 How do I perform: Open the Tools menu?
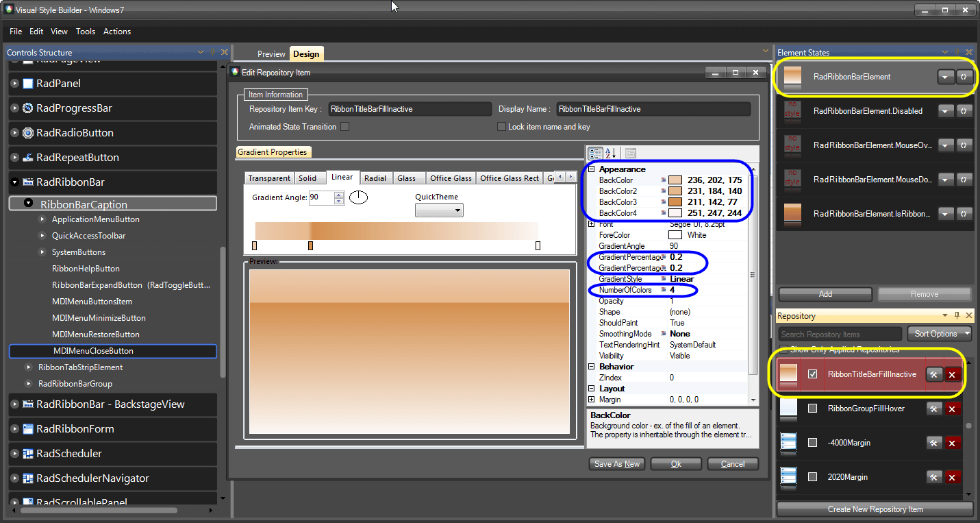pos(86,32)
